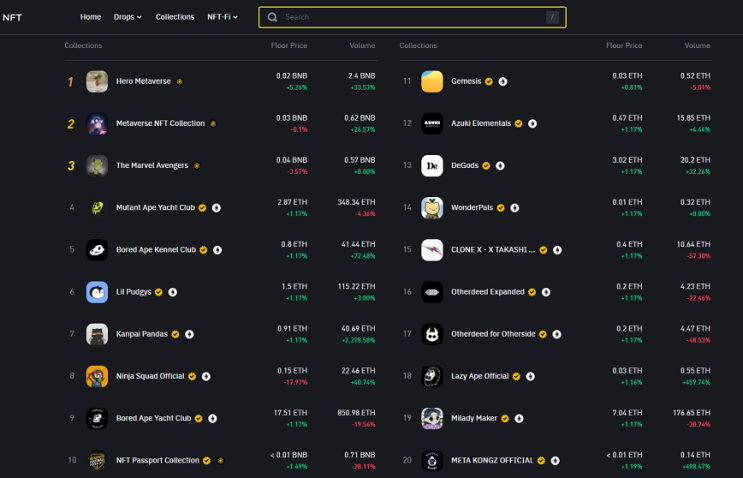Click Floor Price header in left table

289,45
